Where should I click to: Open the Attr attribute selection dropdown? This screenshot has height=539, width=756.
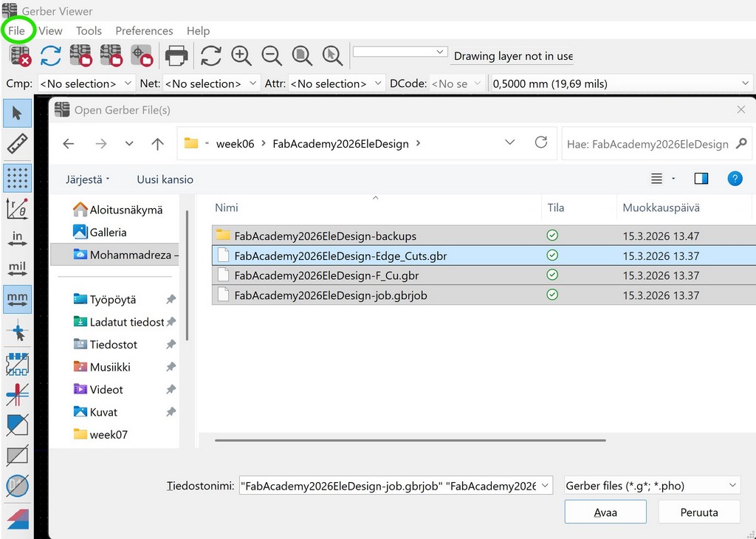point(336,83)
